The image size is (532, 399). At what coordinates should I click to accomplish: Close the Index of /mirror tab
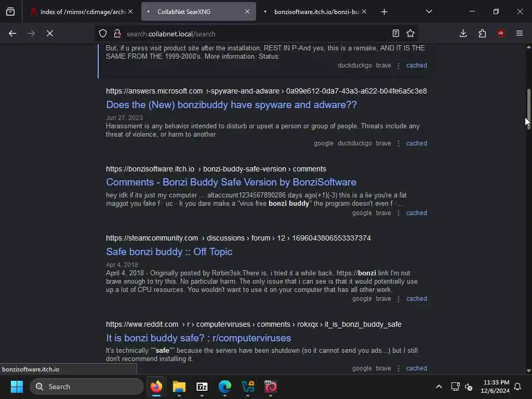point(130,11)
